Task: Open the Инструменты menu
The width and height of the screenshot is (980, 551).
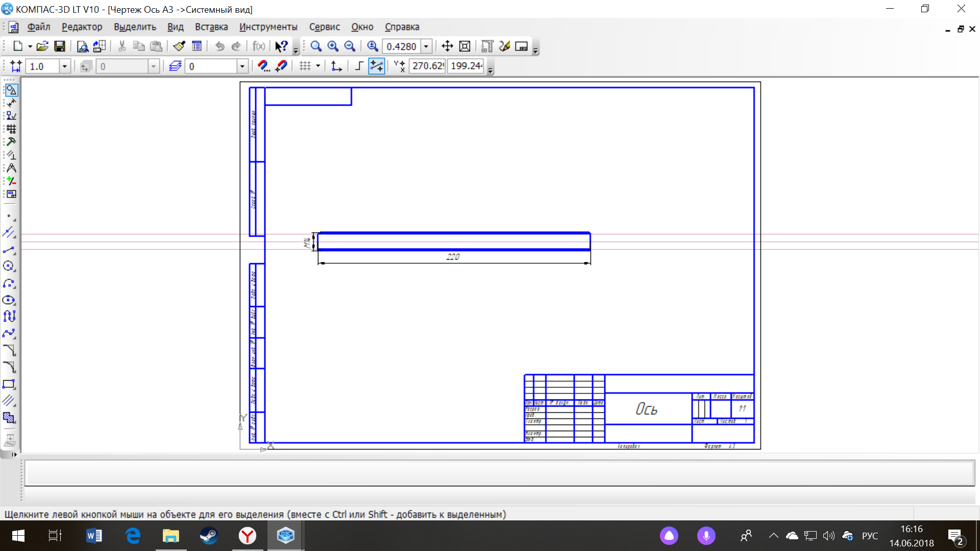Action: (268, 27)
